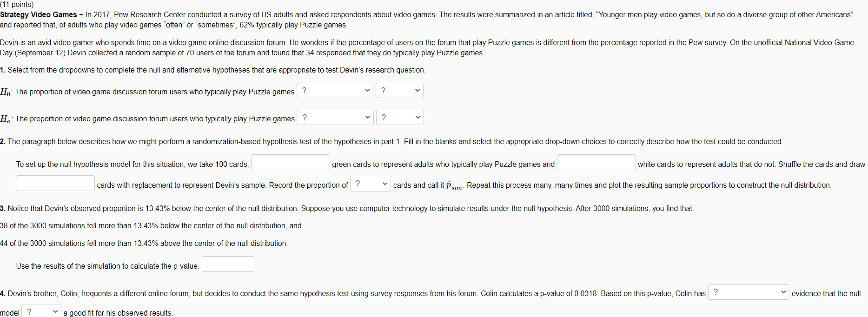868x317 pixels.
Task: Open dropdown after the word 'model'
Action: click(x=41, y=311)
